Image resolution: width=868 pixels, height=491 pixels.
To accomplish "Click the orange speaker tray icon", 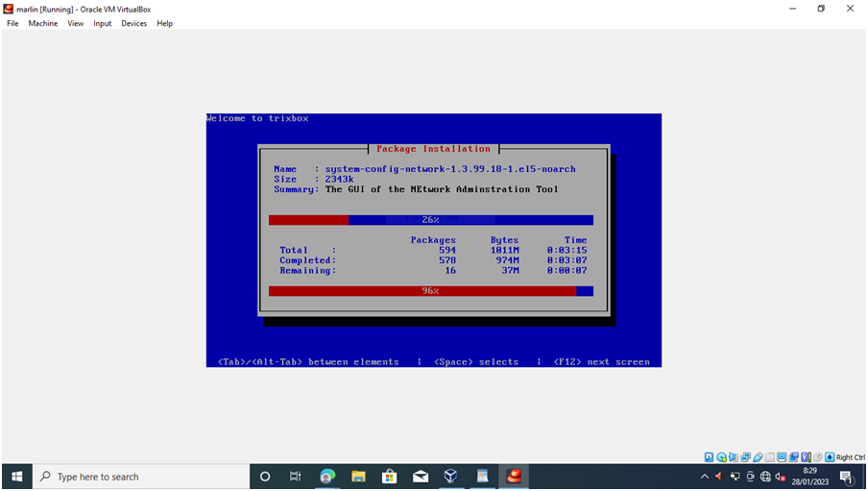I will (x=719, y=477).
